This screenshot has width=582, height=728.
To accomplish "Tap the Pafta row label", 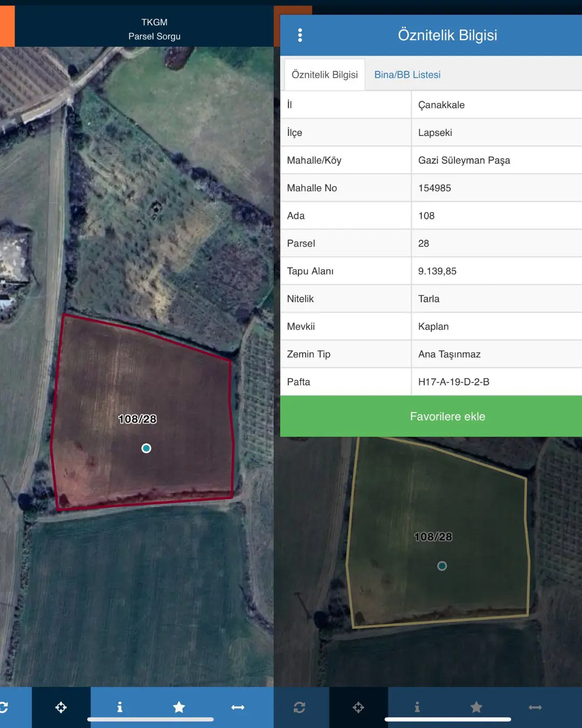I will click(299, 382).
